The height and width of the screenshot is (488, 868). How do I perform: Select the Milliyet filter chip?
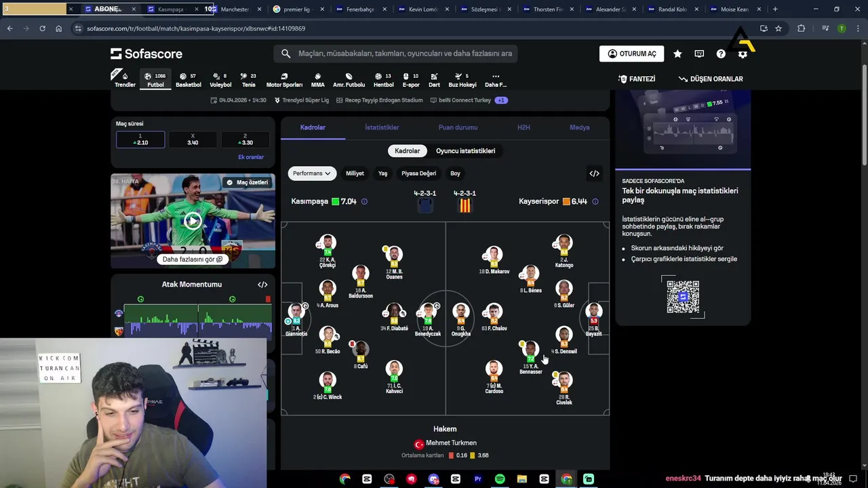pos(355,174)
